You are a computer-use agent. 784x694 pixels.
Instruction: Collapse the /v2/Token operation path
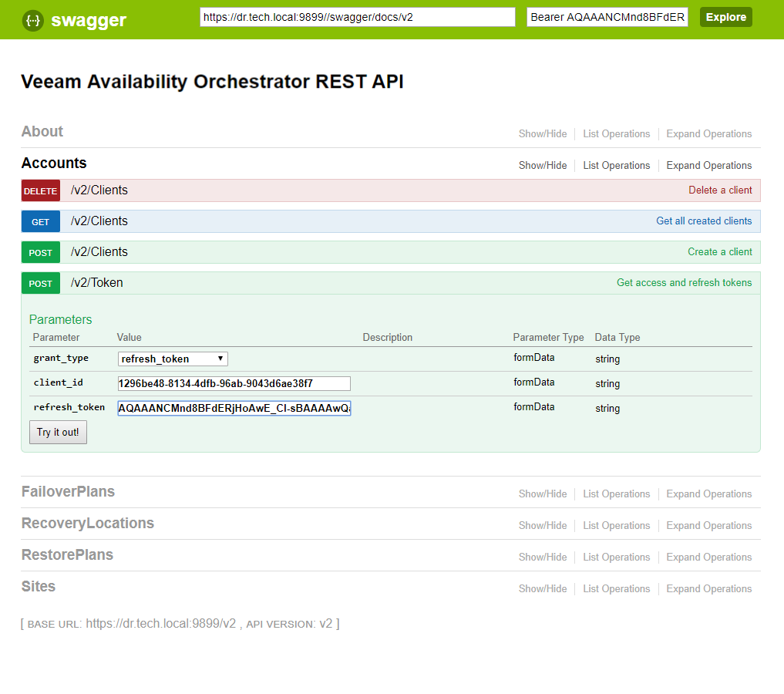pos(96,283)
